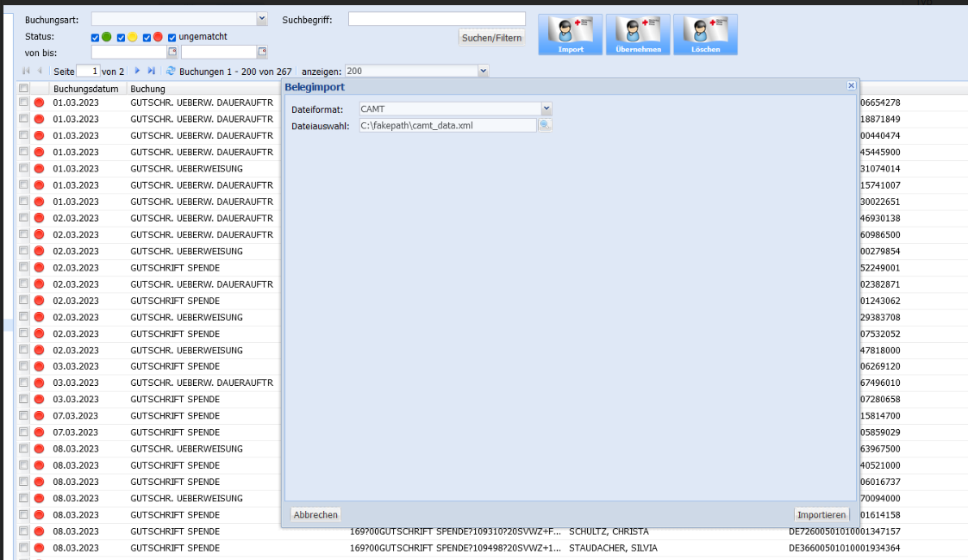Open the Dateiformat CAMT dropdown
This screenshot has height=560, width=968.
(x=546, y=109)
